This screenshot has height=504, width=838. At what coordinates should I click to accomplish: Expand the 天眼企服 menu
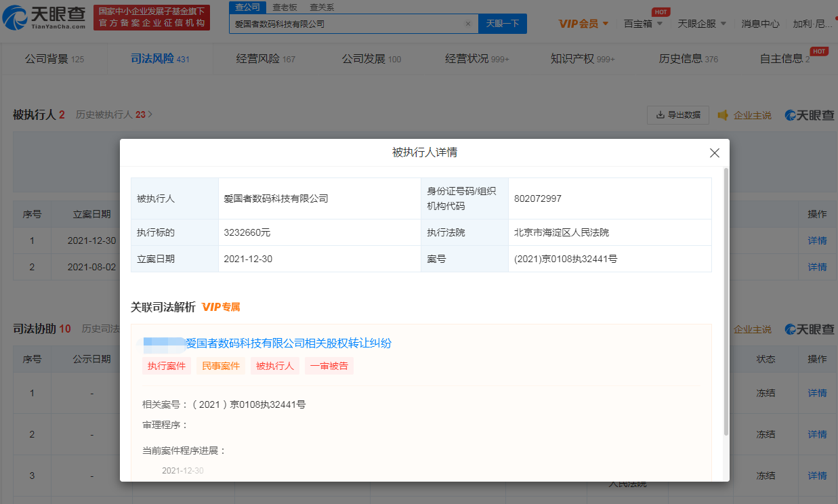click(x=702, y=24)
